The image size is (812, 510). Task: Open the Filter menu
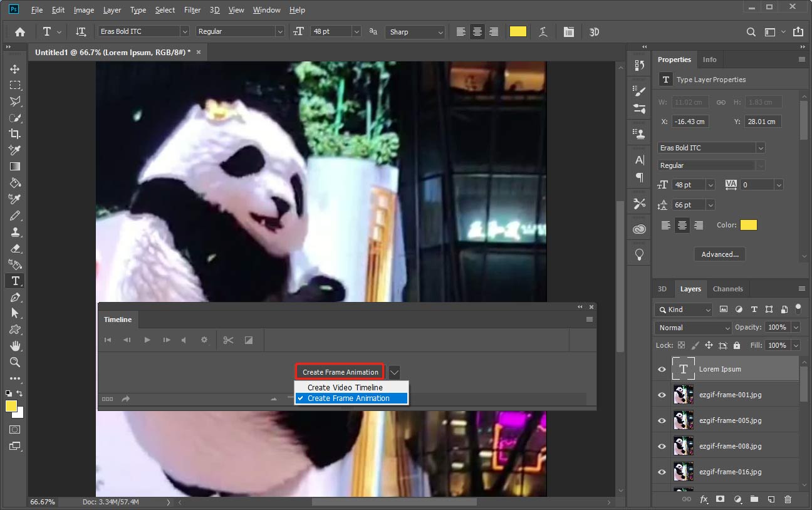pos(192,10)
